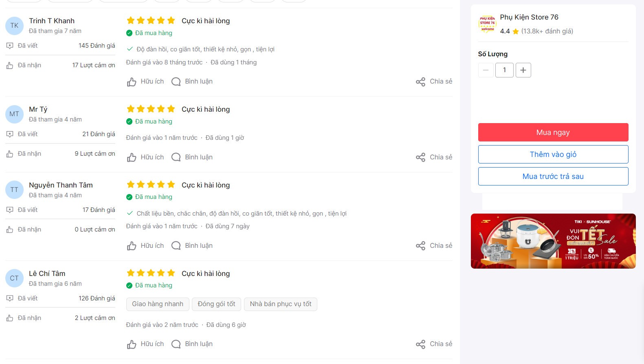Open the Tết Sale Sunhouse banner
The height and width of the screenshot is (364, 644).
(553, 241)
